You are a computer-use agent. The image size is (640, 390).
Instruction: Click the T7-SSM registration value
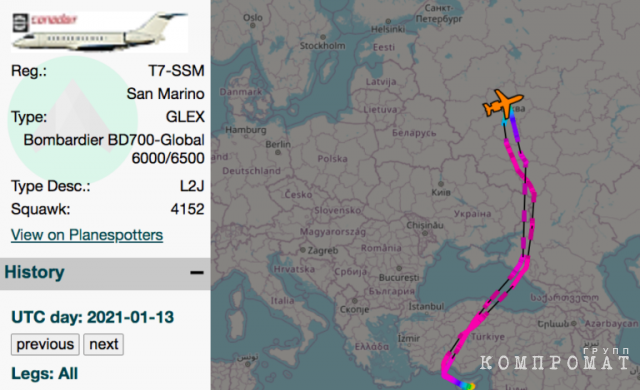click(x=176, y=71)
